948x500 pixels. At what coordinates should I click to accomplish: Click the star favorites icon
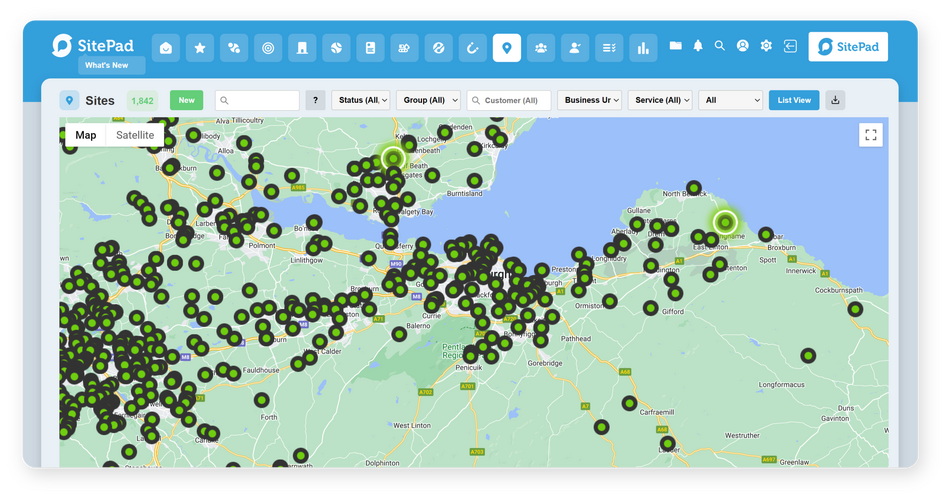pyautogui.click(x=200, y=47)
